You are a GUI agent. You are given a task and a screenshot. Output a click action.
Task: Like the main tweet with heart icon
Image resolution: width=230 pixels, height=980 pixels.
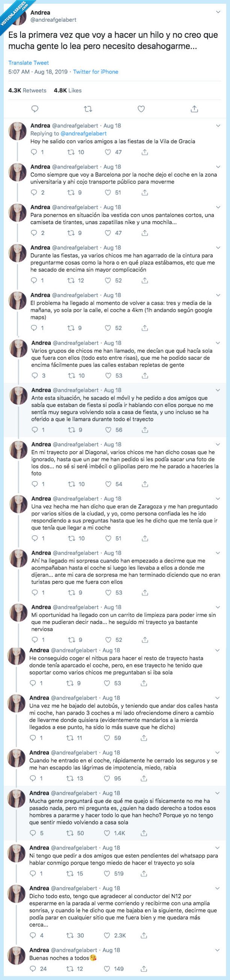[x=141, y=109]
